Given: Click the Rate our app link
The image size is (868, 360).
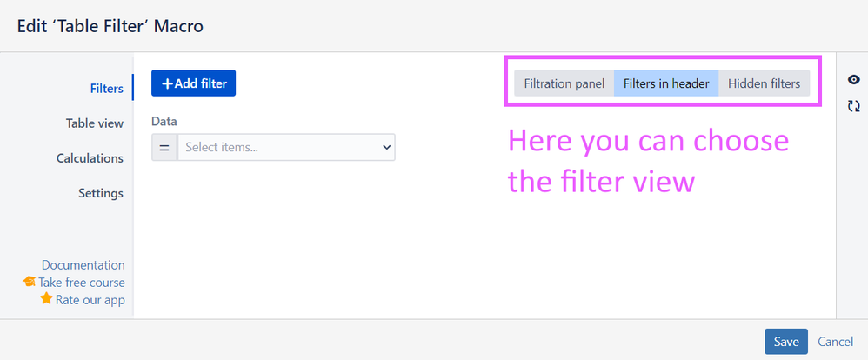Looking at the screenshot, I should point(90,300).
